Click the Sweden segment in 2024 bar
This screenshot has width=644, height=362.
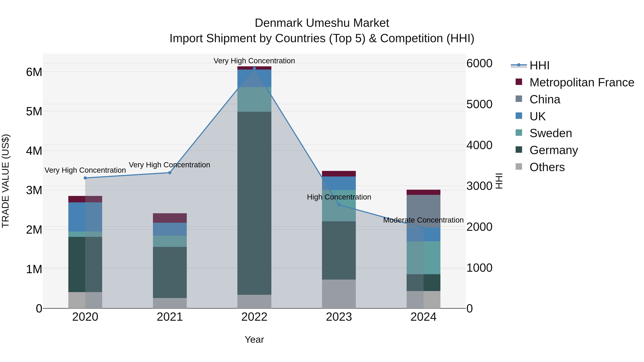pyautogui.click(x=423, y=258)
